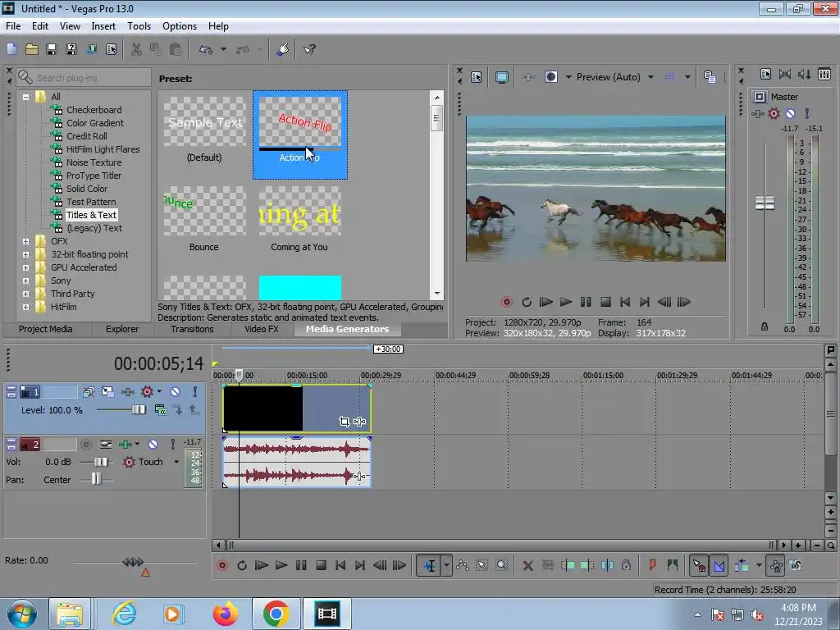Insert a marker with the orange flag icon
This screenshot has width=840, height=630.
pyautogui.click(x=652, y=565)
